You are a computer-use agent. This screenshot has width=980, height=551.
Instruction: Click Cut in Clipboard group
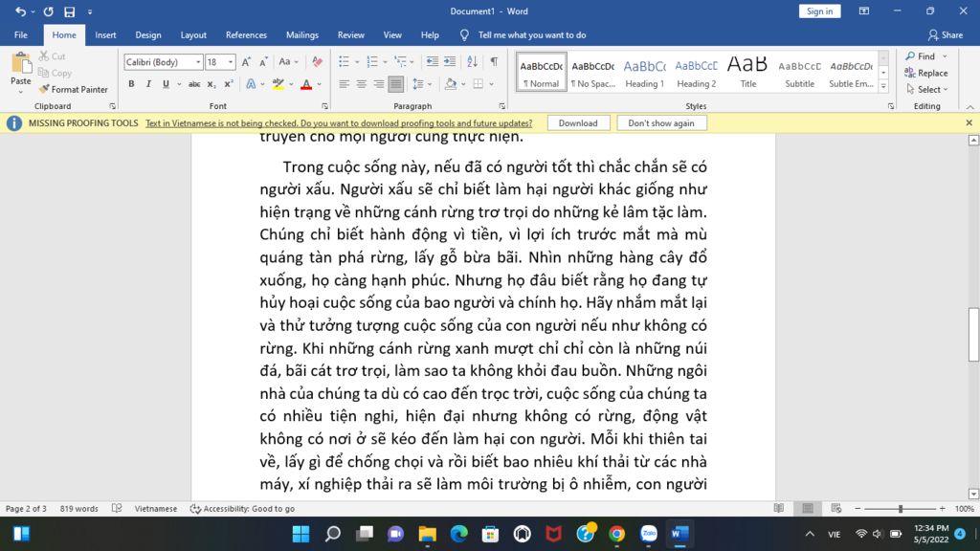coord(53,56)
